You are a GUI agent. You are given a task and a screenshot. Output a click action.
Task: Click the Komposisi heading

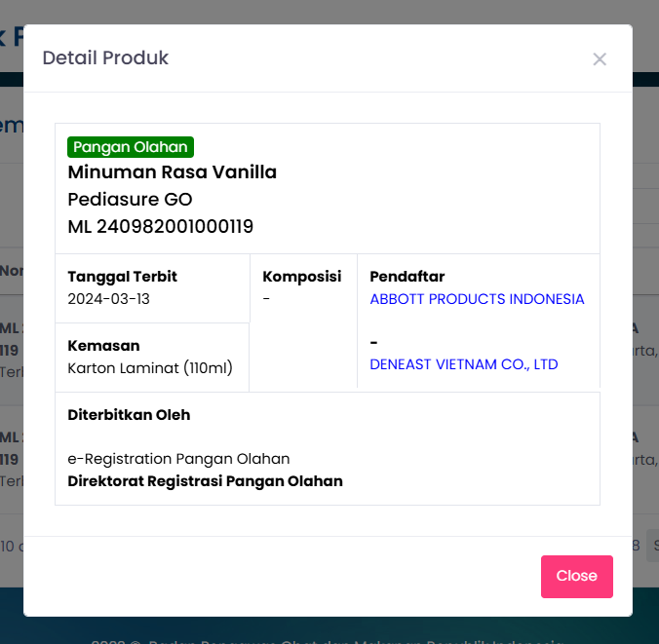(x=302, y=277)
